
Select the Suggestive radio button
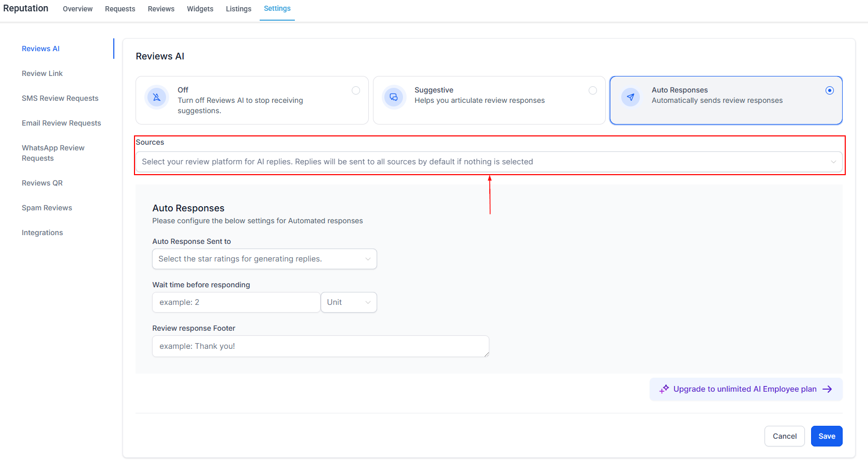593,90
